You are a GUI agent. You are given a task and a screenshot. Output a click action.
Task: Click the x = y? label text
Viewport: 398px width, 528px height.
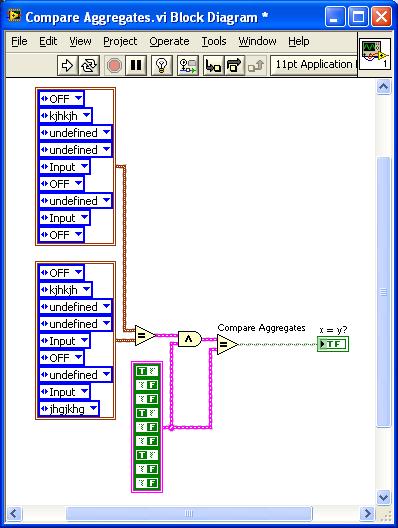pos(333,330)
